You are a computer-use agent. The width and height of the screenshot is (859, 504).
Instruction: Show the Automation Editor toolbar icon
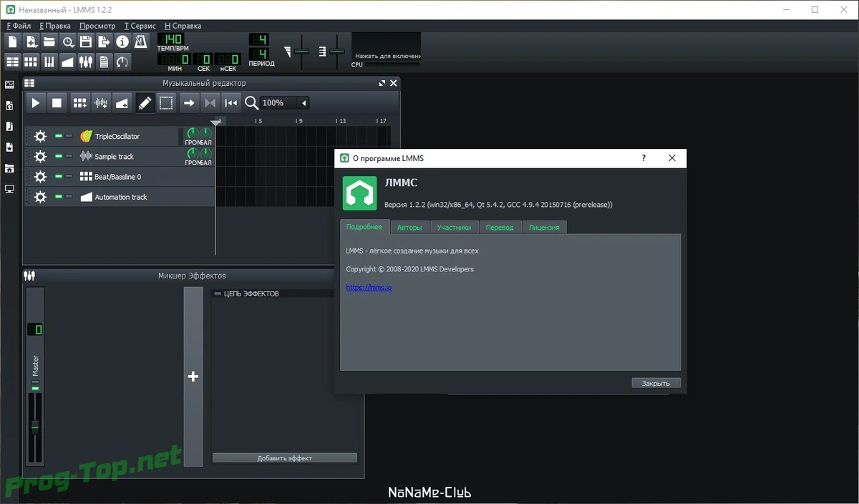[68, 62]
